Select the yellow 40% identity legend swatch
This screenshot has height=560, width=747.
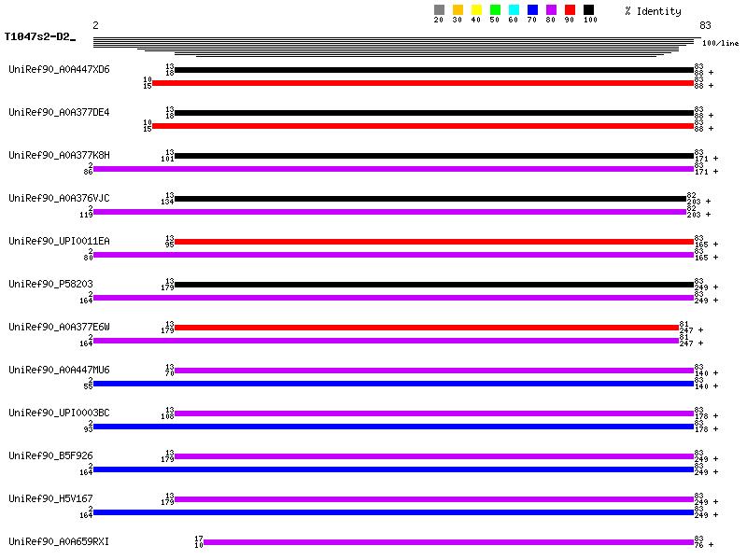click(476, 10)
